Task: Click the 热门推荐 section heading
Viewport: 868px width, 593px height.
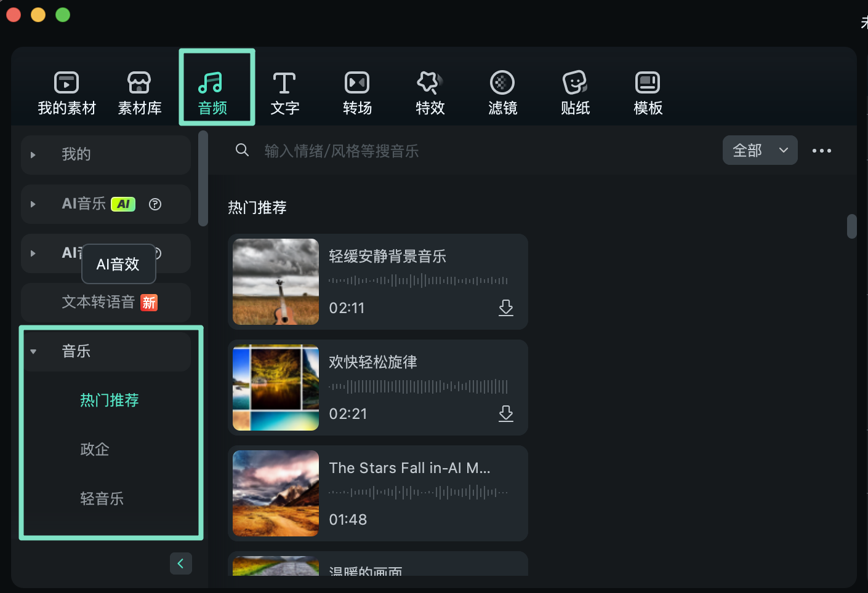Action: [x=257, y=208]
